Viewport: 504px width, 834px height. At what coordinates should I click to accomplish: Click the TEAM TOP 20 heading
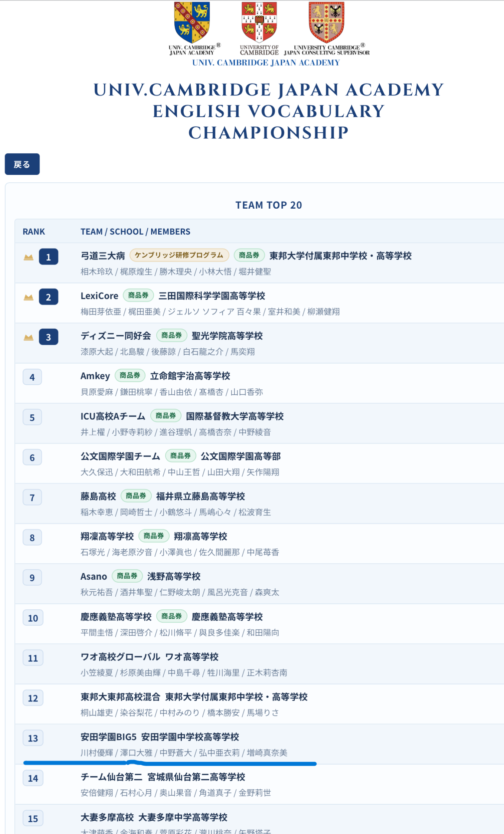point(268,205)
